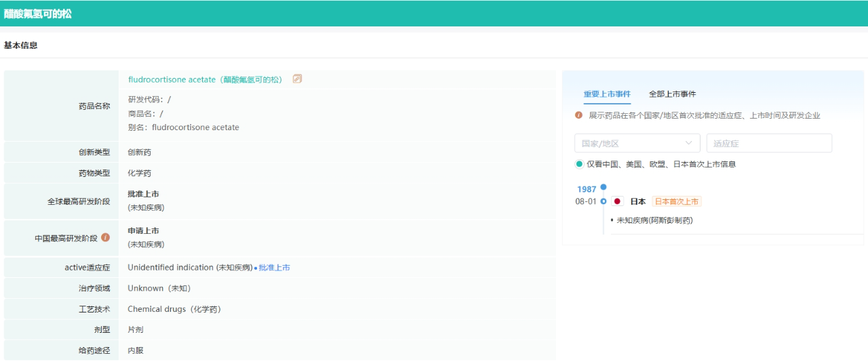Click the 创新药 innovation type value
The image size is (868, 364).
[139, 153]
